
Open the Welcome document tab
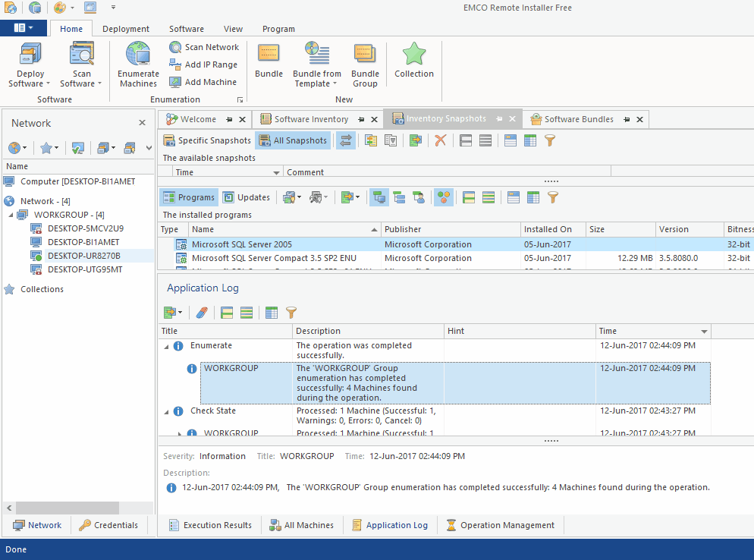pos(198,119)
